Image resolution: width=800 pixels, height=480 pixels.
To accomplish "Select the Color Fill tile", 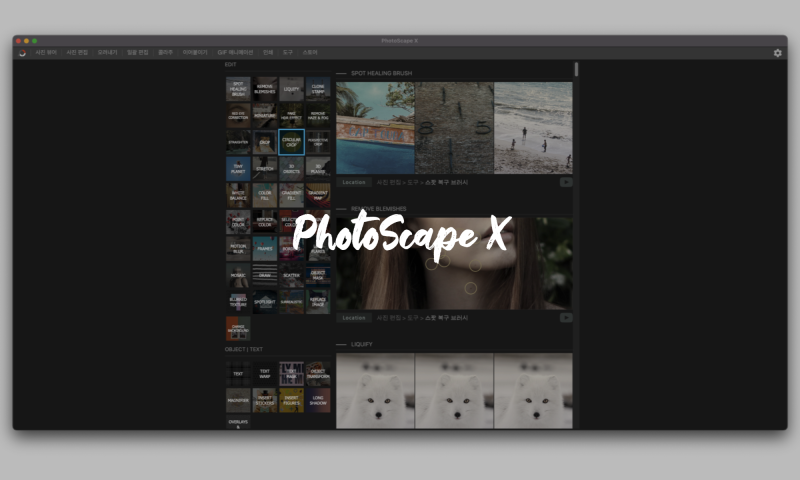I will [x=265, y=195].
